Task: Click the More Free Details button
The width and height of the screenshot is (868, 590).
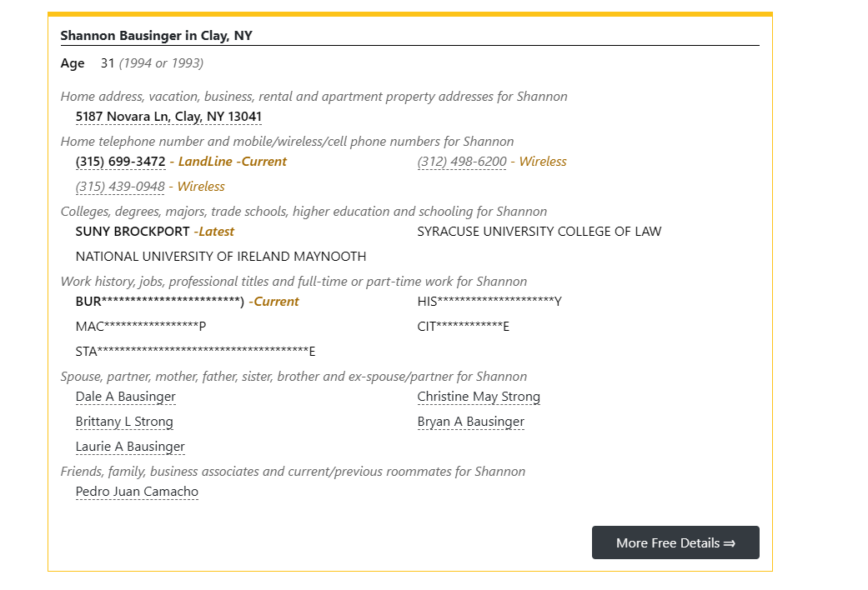Action: (x=675, y=542)
